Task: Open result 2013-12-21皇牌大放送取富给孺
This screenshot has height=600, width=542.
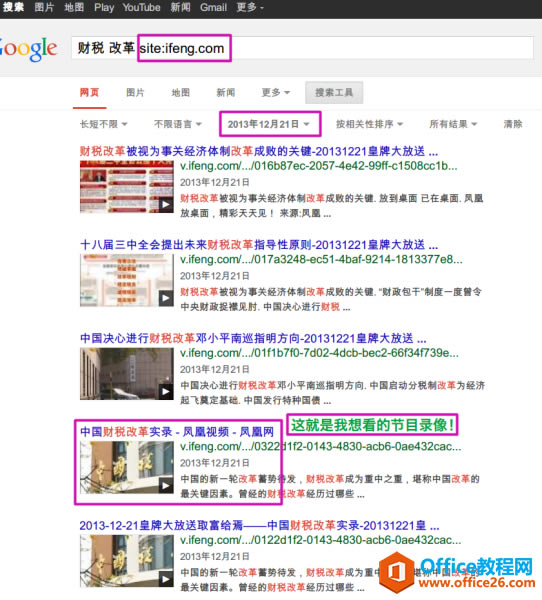Action: (259, 526)
